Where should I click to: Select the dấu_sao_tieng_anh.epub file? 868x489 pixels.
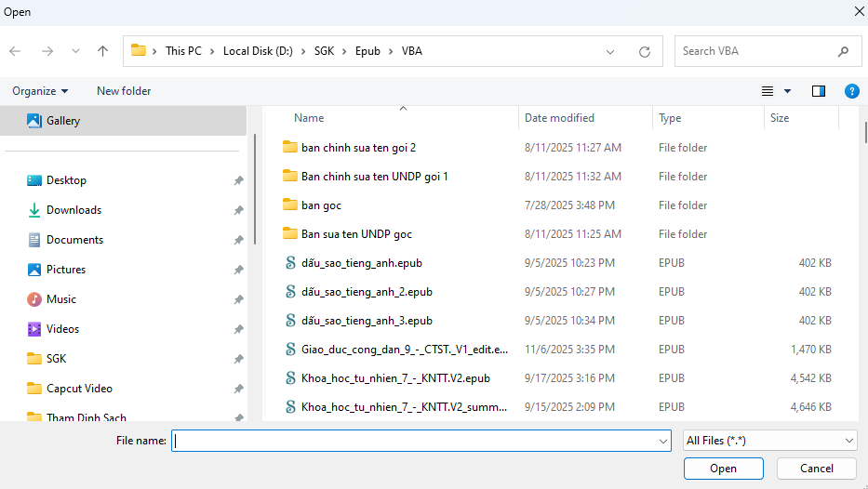pyautogui.click(x=367, y=263)
